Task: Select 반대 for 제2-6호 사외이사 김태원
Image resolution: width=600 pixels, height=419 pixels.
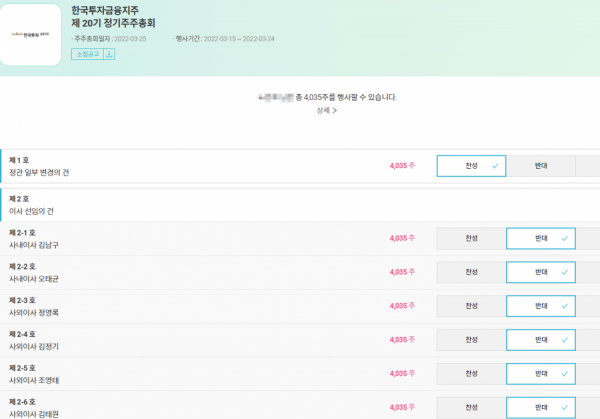Action: (x=541, y=408)
